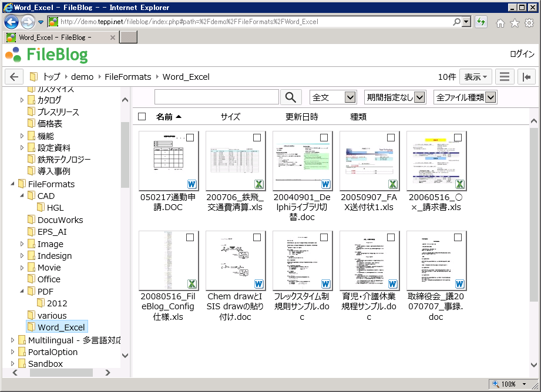The width and height of the screenshot is (541, 392).
Task: Click the address bar search magnifier
Action: (x=457, y=22)
